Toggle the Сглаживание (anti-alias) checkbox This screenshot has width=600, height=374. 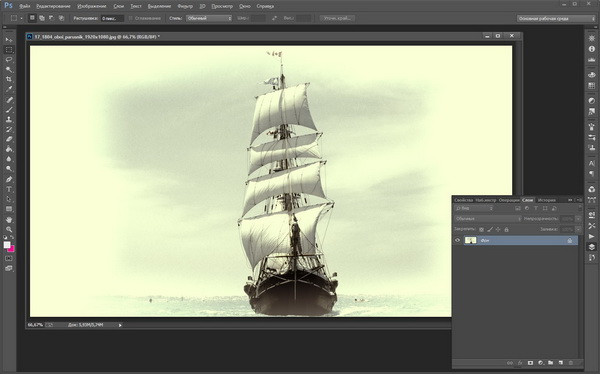(130, 18)
